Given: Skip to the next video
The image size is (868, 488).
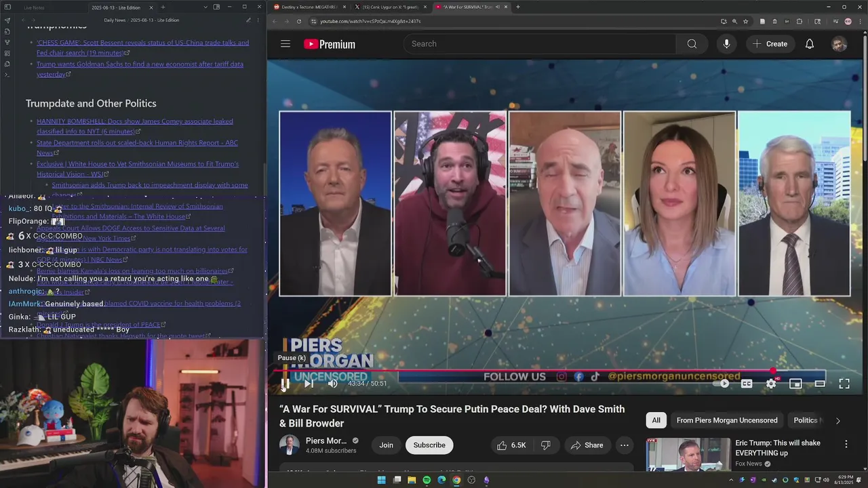Looking at the screenshot, I should tap(309, 384).
